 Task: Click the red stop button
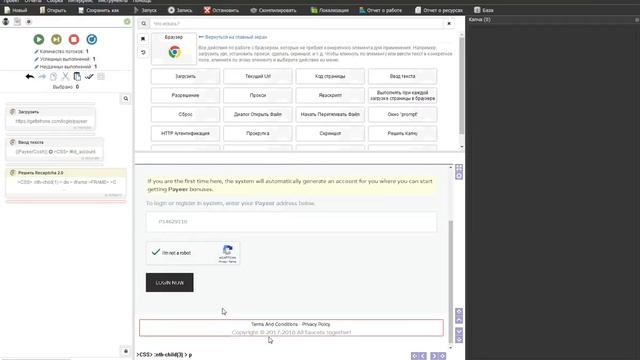pyautogui.click(x=74, y=39)
